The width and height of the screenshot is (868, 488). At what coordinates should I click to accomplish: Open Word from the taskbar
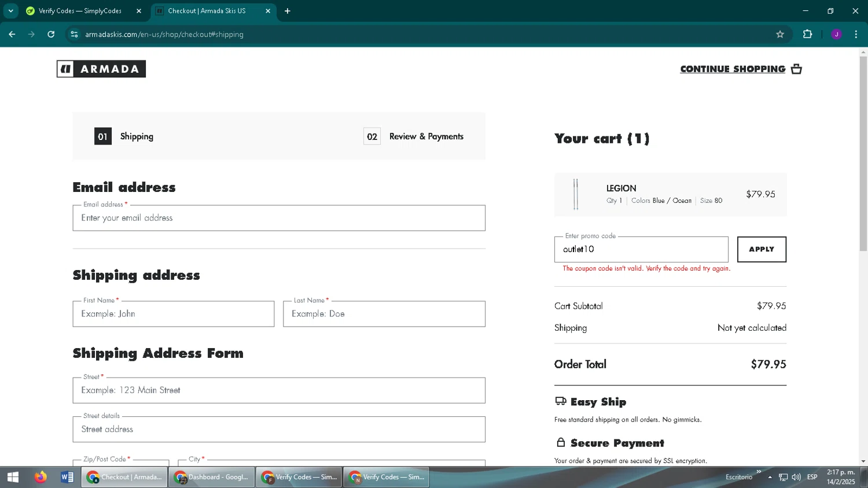click(67, 477)
